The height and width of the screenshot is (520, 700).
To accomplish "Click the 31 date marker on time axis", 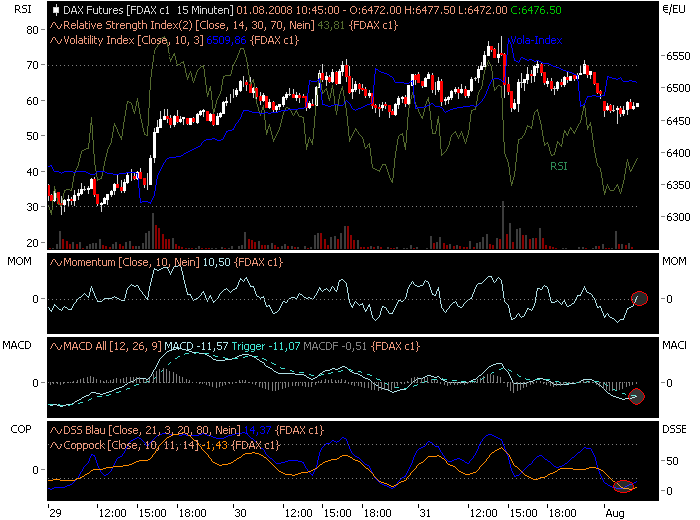I will tap(425, 513).
